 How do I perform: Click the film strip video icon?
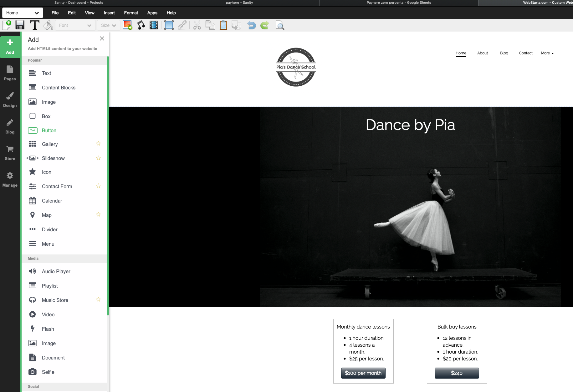point(154,25)
